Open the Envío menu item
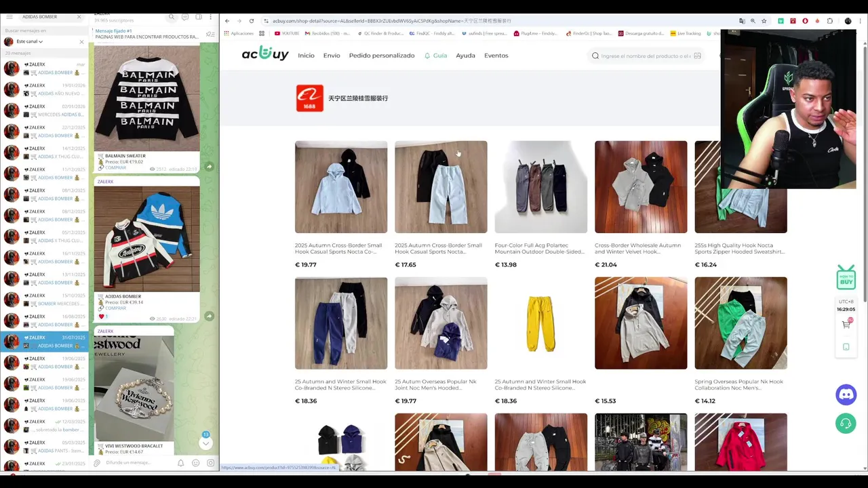 [332, 56]
